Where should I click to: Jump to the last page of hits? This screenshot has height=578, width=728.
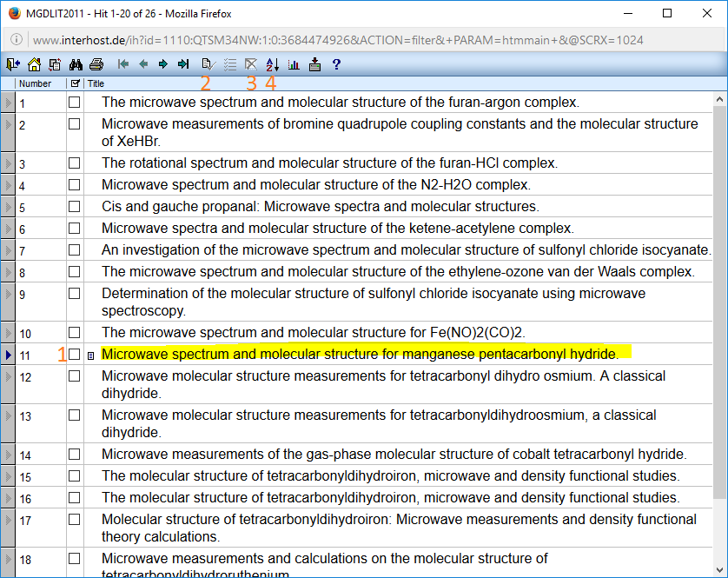[183, 64]
